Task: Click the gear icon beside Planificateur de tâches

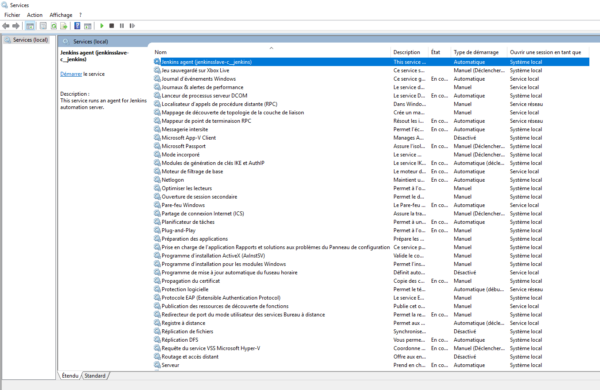Action: tap(157, 222)
